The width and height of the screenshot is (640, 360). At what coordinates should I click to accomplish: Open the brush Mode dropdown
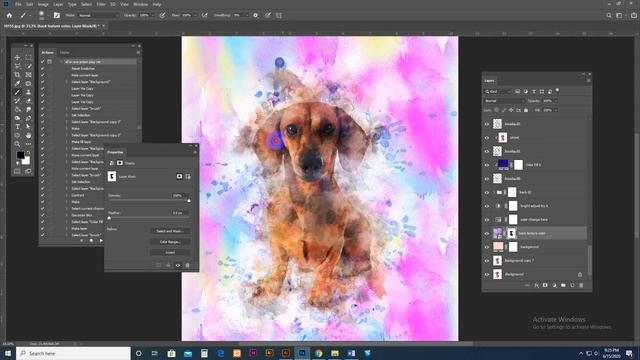pyautogui.click(x=98, y=15)
